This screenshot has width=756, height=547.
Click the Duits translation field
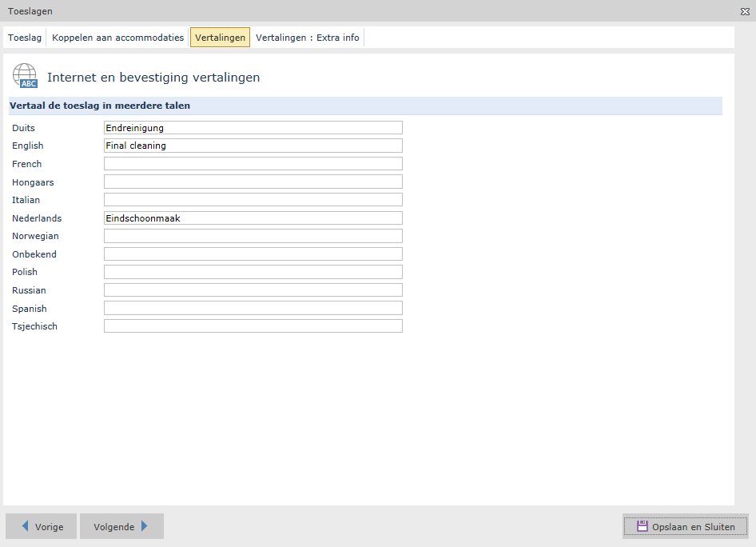(x=253, y=128)
